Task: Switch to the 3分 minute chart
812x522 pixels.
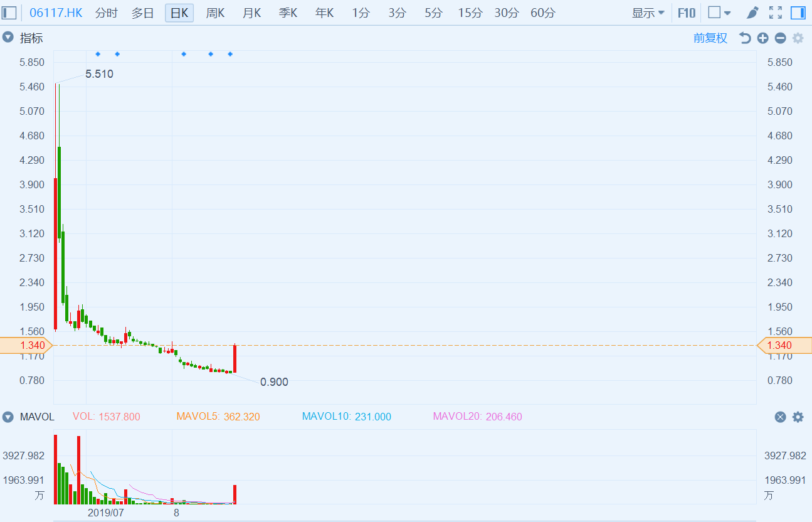Action: pyautogui.click(x=397, y=13)
